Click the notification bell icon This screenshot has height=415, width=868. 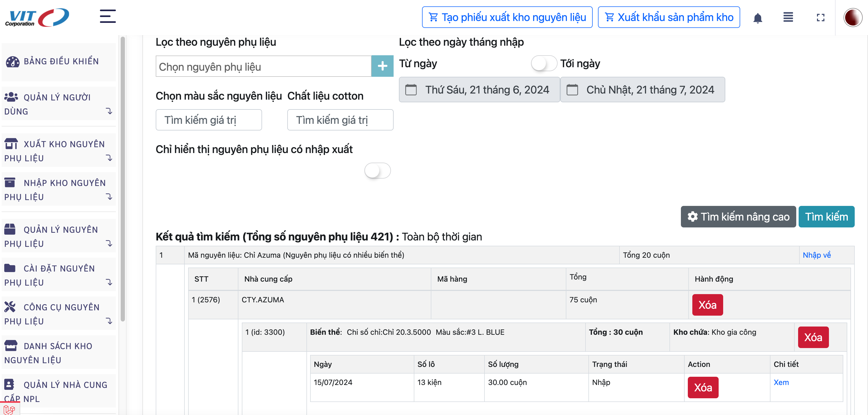coord(757,18)
